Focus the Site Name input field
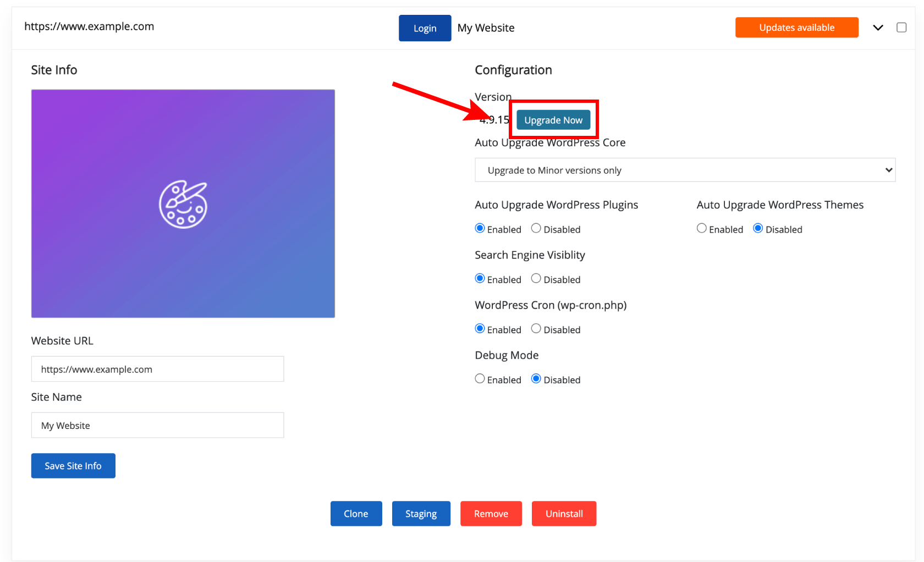The height and width of the screenshot is (562, 924). coord(157,425)
